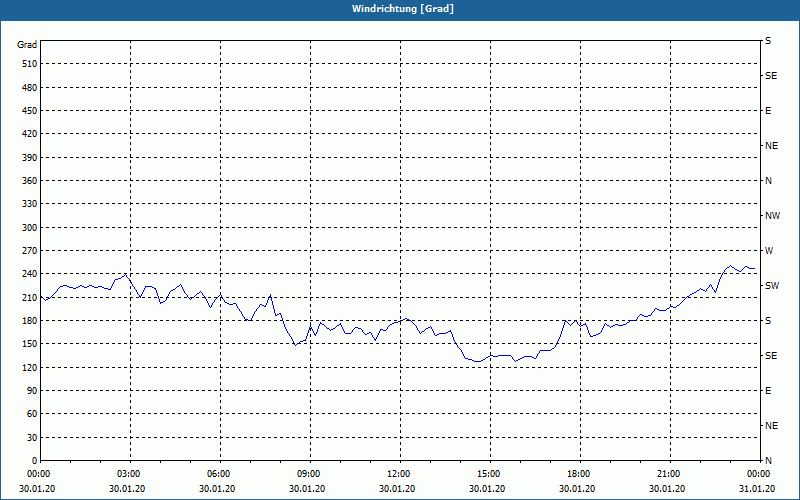The image size is (800, 500).
Task: Select the 300 y-axis label
Action: coord(30,228)
